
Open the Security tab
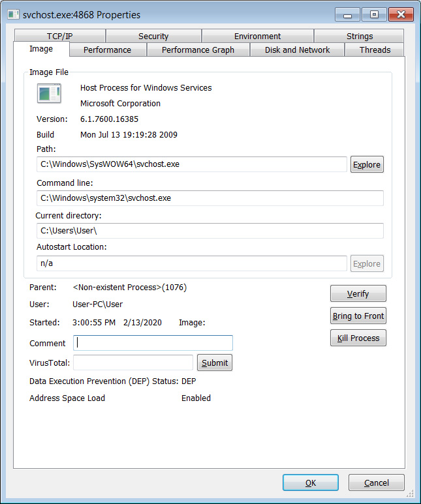[153, 36]
